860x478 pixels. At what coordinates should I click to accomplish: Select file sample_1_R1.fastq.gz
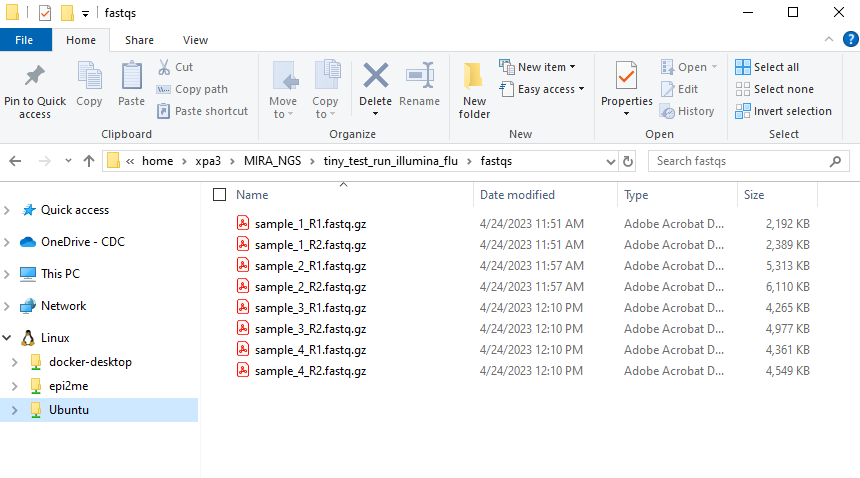click(310, 224)
